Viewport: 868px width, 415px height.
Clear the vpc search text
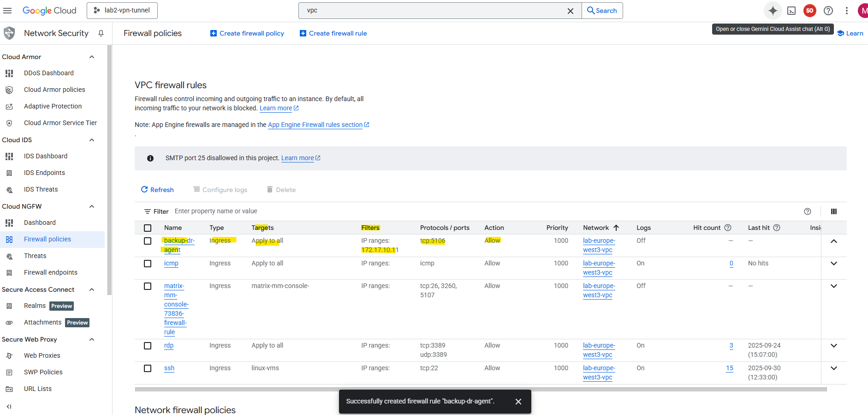coord(571,11)
